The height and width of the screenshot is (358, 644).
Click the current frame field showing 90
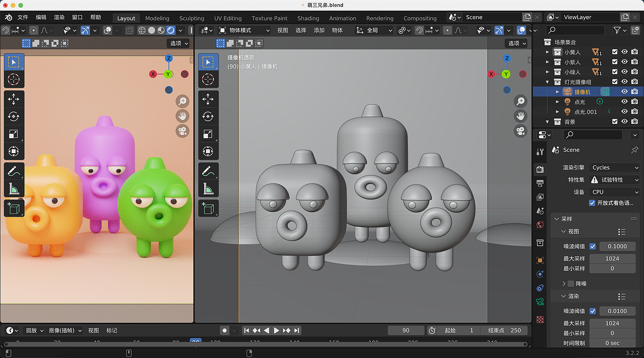(x=406, y=330)
